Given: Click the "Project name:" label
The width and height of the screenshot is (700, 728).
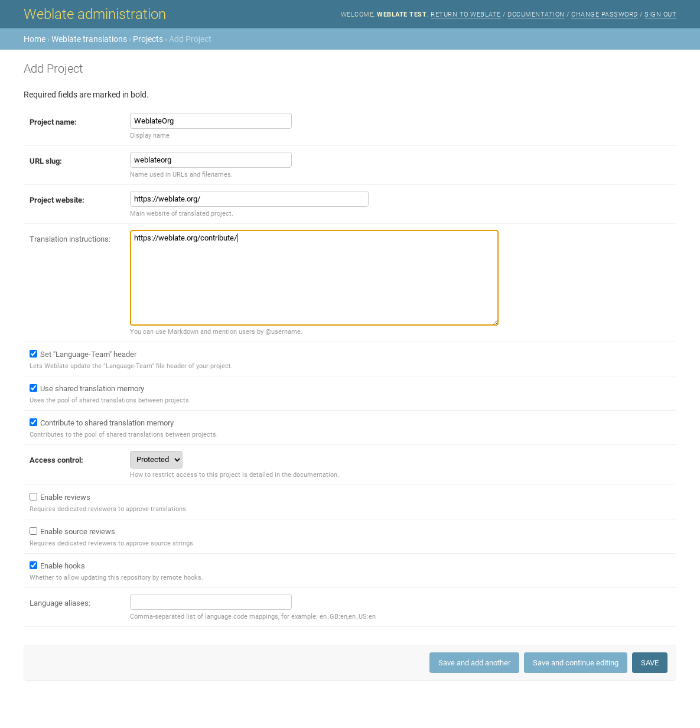Looking at the screenshot, I should (x=53, y=122).
